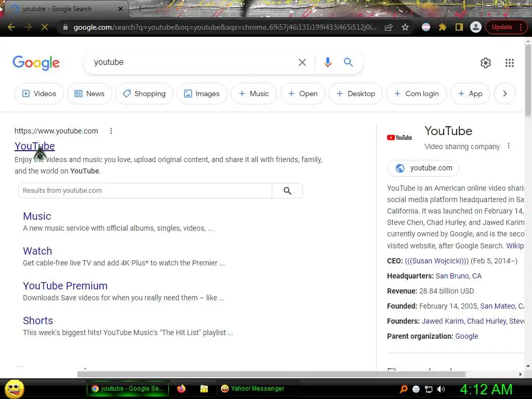Open the Chad Hurley founder link

[486, 321]
